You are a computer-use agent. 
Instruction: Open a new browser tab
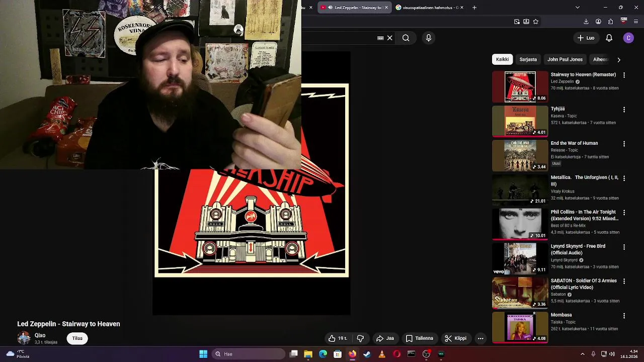[x=474, y=8]
